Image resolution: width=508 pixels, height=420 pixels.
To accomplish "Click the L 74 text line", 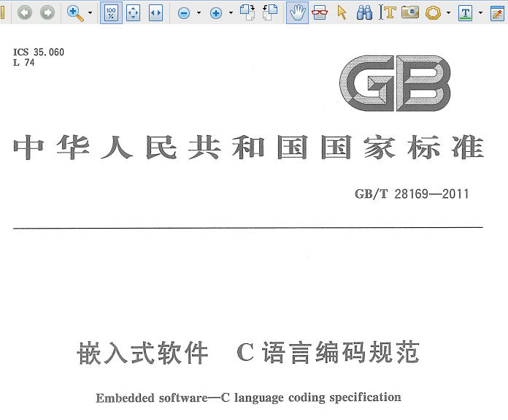I will (x=23, y=62).
